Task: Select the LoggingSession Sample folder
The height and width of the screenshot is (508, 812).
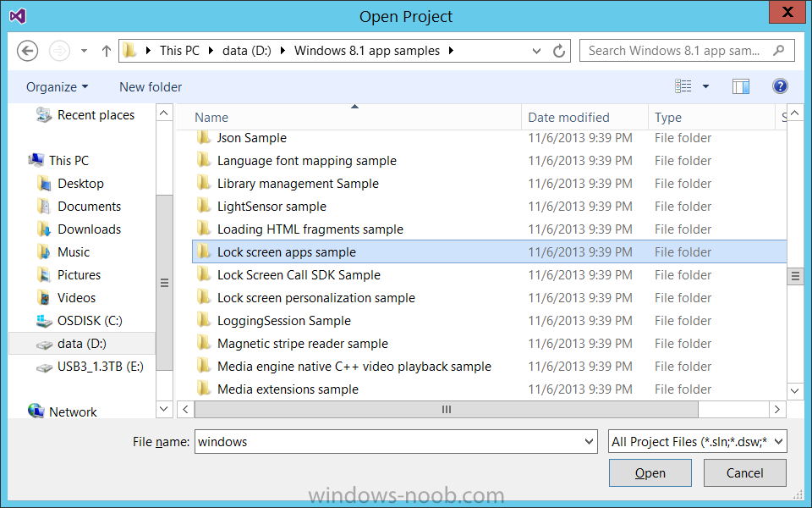Action: coord(284,321)
